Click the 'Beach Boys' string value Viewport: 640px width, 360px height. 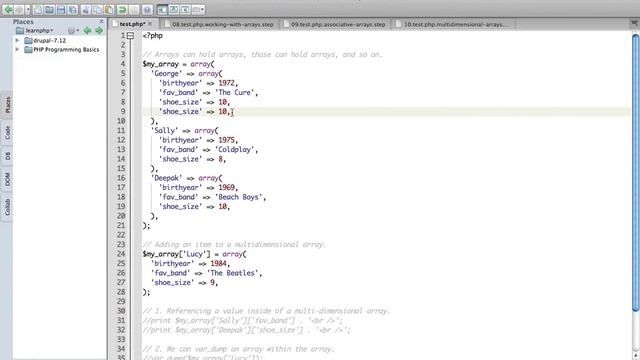[238, 197]
